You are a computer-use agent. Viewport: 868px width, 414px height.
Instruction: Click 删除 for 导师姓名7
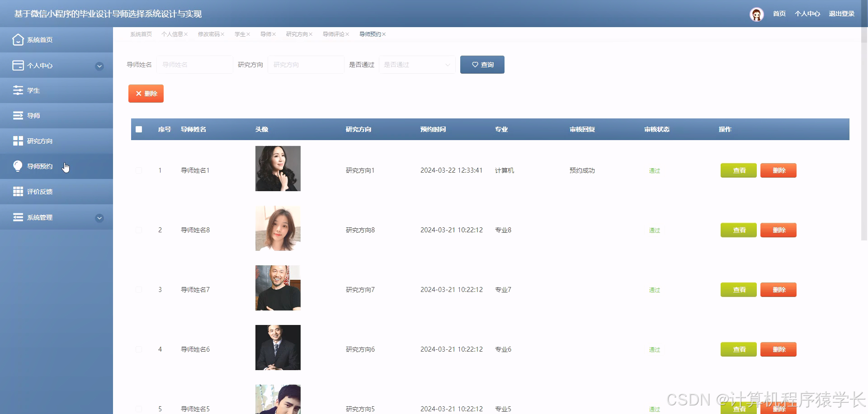[x=778, y=290]
